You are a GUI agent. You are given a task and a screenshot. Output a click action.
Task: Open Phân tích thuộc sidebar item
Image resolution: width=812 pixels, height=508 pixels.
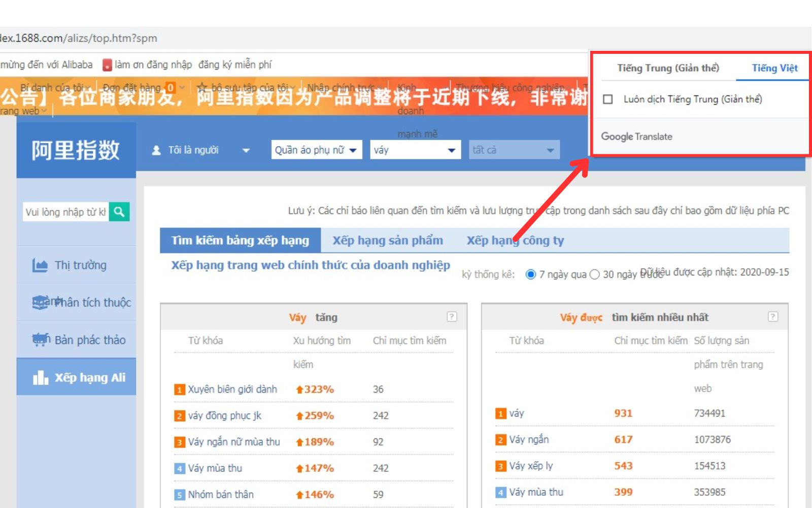pyautogui.click(x=76, y=302)
